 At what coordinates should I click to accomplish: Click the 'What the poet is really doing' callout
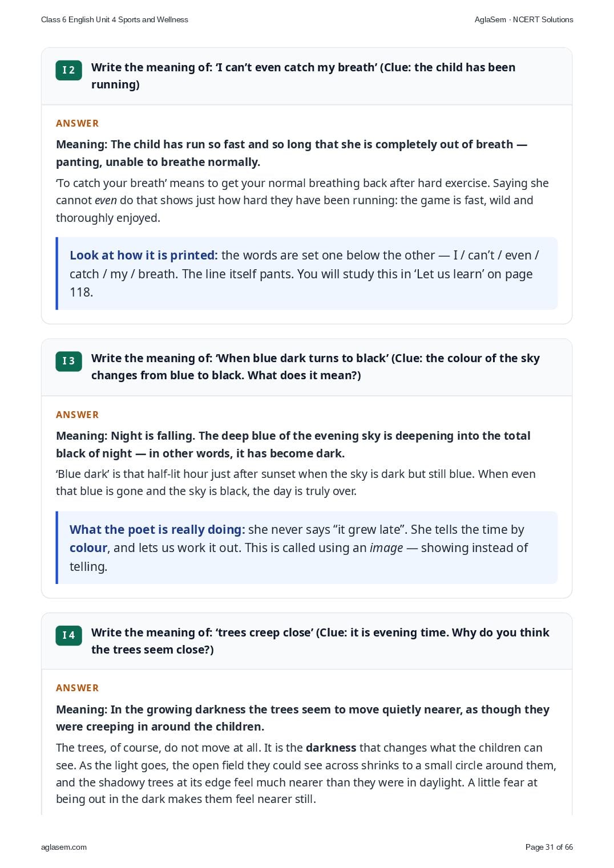pos(307,547)
